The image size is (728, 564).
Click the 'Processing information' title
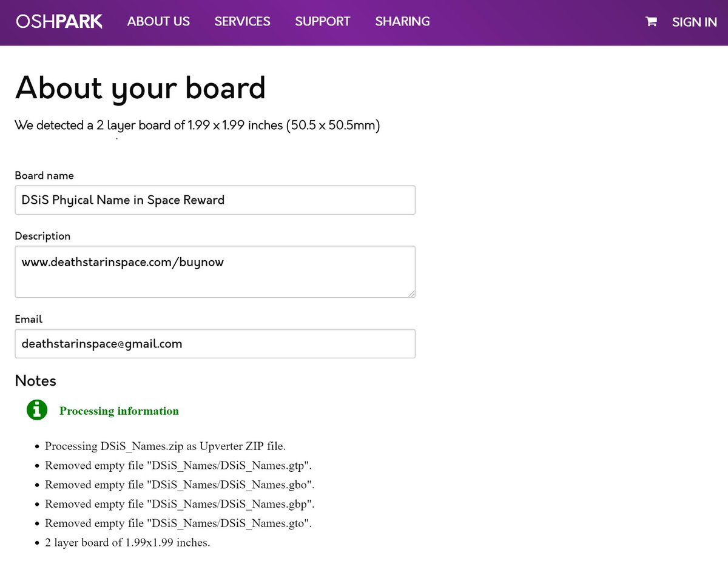(x=119, y=411)
